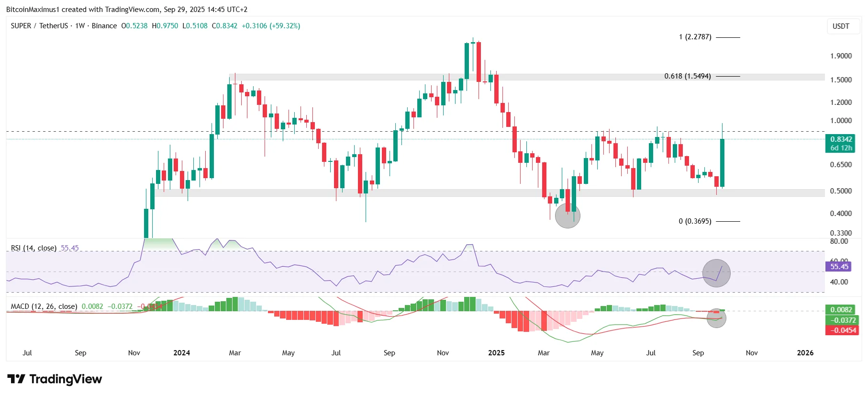
Task: Click the green 0.0082 MACD histogram tag
Action: [841, 310]
